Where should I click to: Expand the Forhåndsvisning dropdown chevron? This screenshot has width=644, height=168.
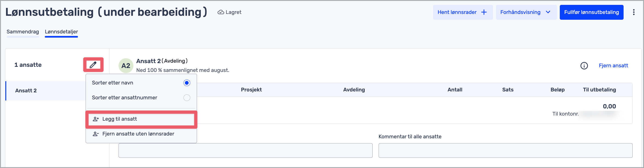[x=548, y=12]
